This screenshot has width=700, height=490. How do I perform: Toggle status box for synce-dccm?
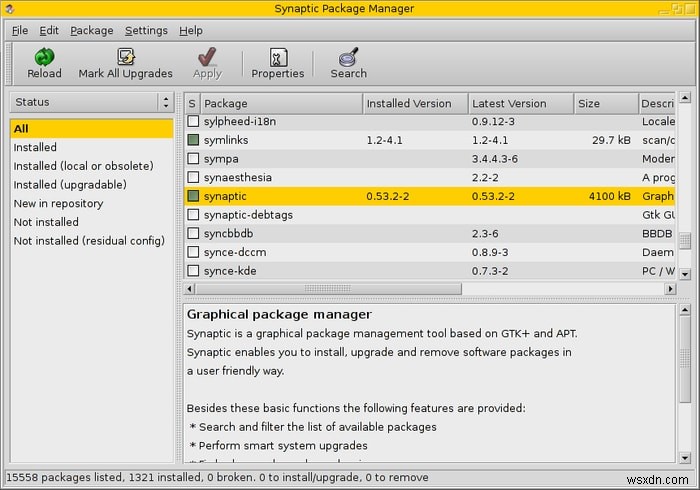coord(193,252)
